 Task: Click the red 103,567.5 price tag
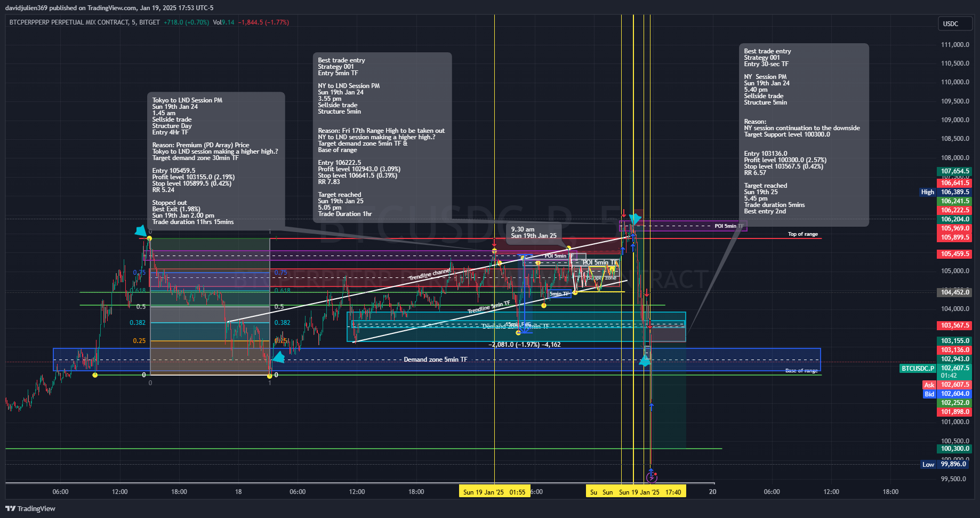click(x=954, y=325)
